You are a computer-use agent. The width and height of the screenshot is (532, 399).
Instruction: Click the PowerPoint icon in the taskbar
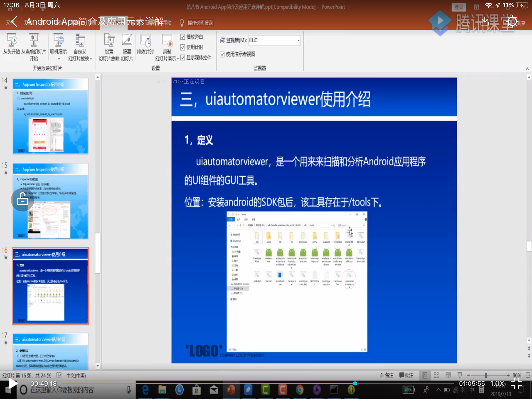[x=231, y=390]
